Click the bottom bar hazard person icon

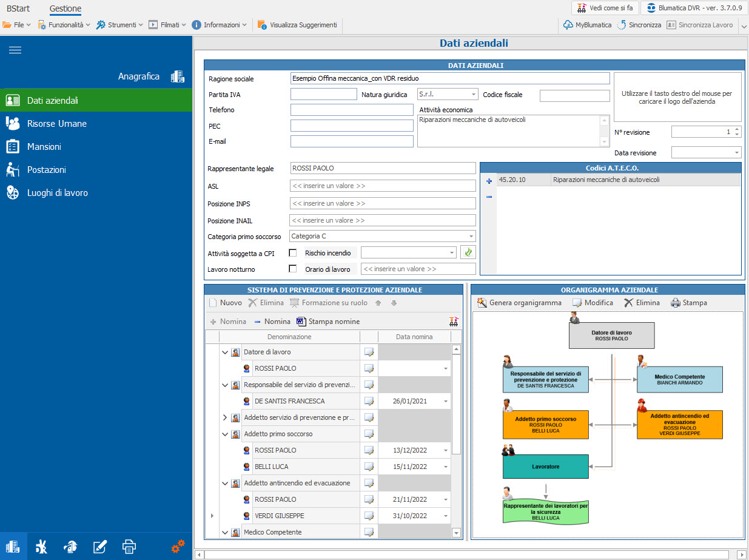pos(41,547)
